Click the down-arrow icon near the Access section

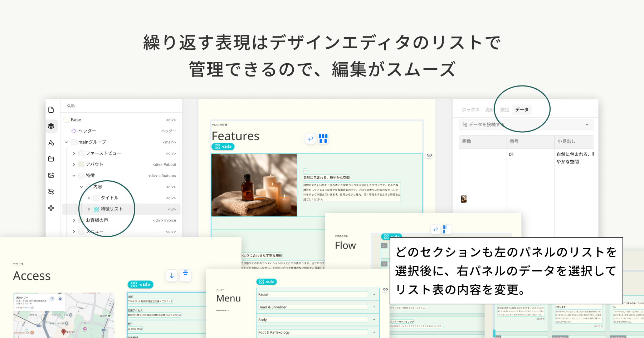pos(171,276)
